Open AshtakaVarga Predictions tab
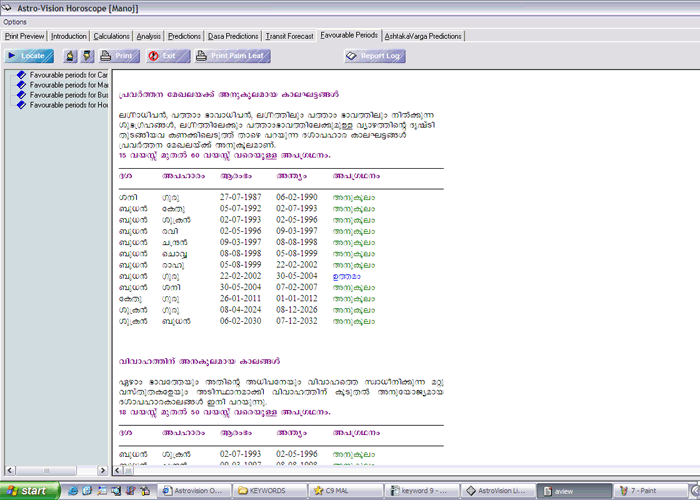The height and width of the screenshot is (500, 700). tap(423, 36)
